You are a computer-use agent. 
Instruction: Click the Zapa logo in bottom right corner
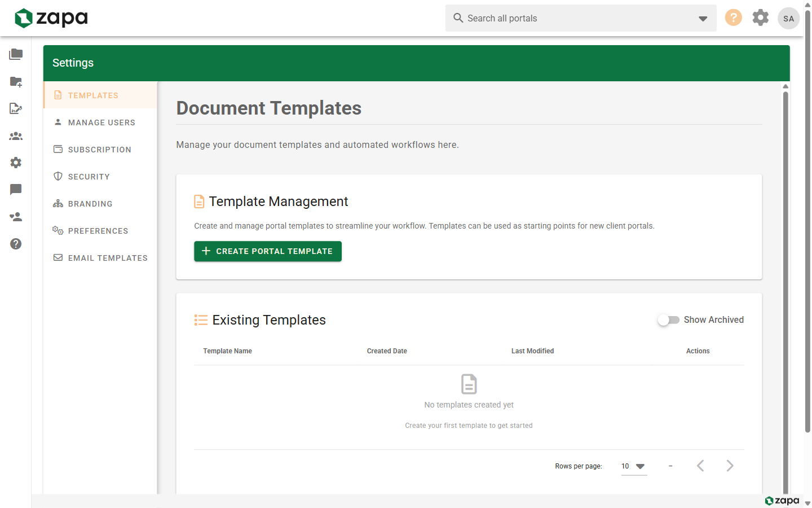[782, 501]
